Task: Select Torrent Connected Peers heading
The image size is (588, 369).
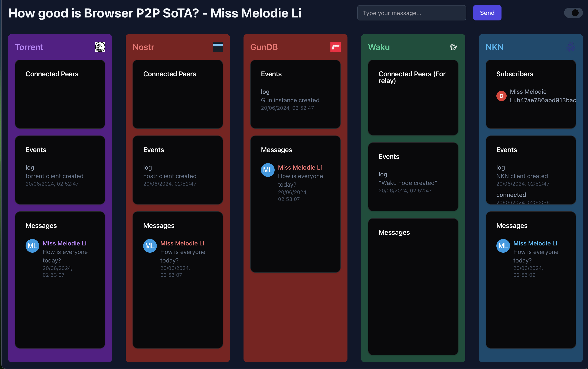Action: [x=52, y=74]
